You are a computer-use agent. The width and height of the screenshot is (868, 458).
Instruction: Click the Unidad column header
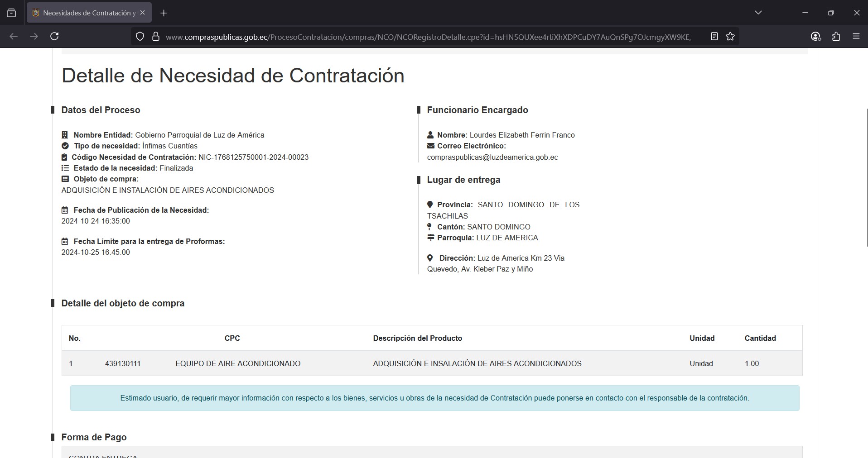702,338
